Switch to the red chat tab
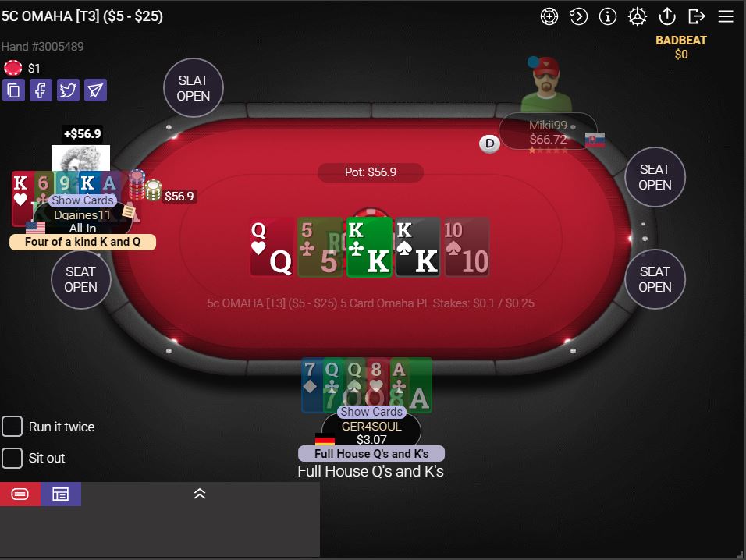This screenshot has height=560, width=746. click(x=20, y=494)
